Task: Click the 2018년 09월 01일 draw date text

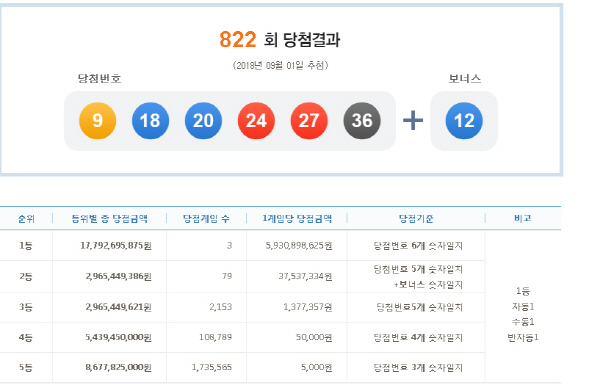Action: pyautogui.click(x=280, y=65)
